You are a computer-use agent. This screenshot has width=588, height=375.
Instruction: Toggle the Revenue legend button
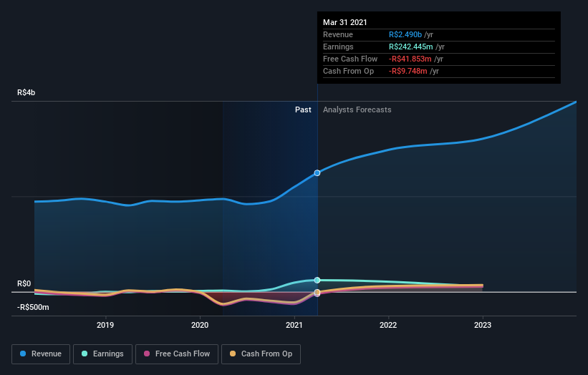click(41, 354)
